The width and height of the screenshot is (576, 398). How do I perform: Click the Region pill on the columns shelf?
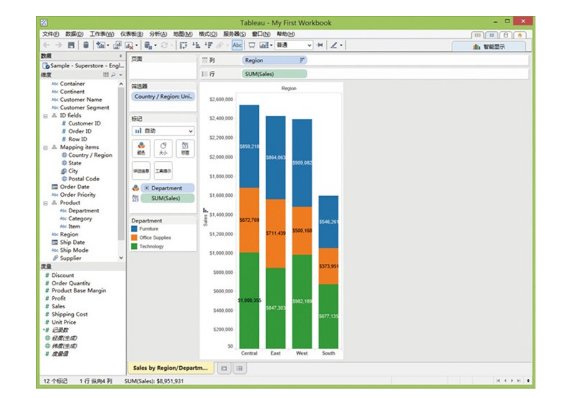pyautogui.click(x=274, y=60)
